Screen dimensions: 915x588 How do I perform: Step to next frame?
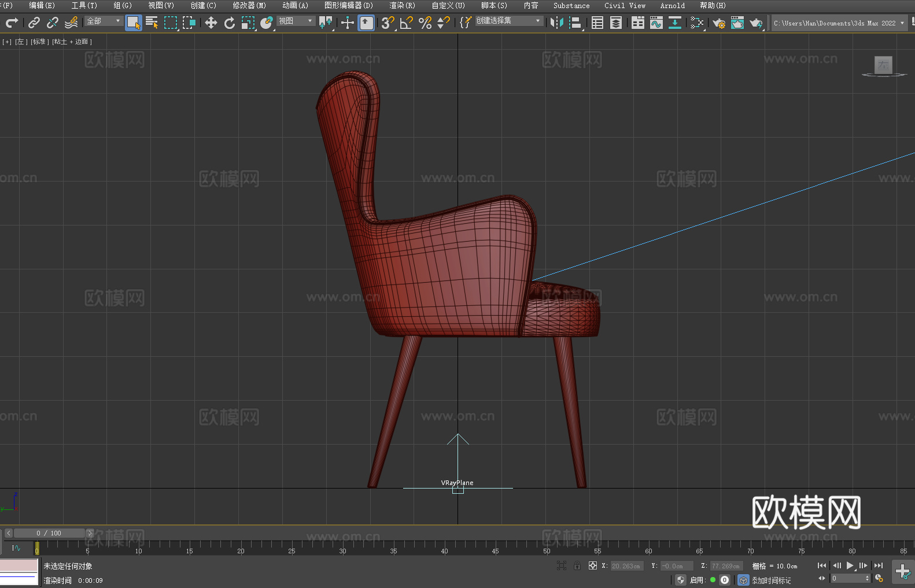click(x=864, y=565)
